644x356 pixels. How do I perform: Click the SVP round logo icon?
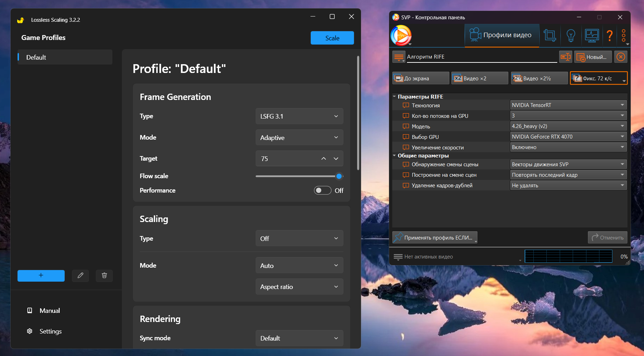click(x=401, y=35)
